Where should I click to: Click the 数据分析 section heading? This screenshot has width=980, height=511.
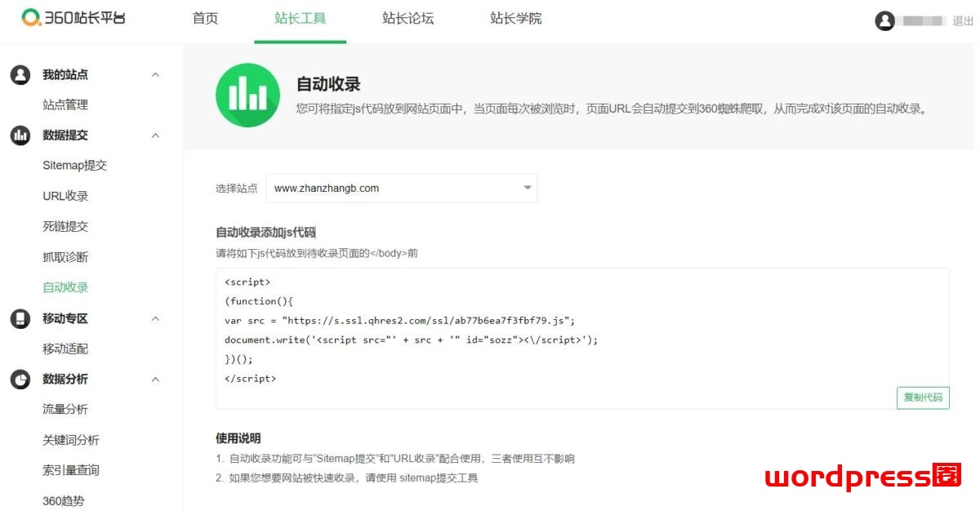pyautogui.click(x=65, y=379)
